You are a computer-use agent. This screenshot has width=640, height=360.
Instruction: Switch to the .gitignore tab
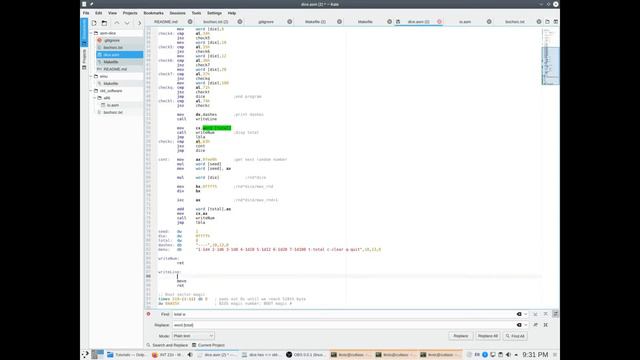pyautogui.click(x=266, y=22)
